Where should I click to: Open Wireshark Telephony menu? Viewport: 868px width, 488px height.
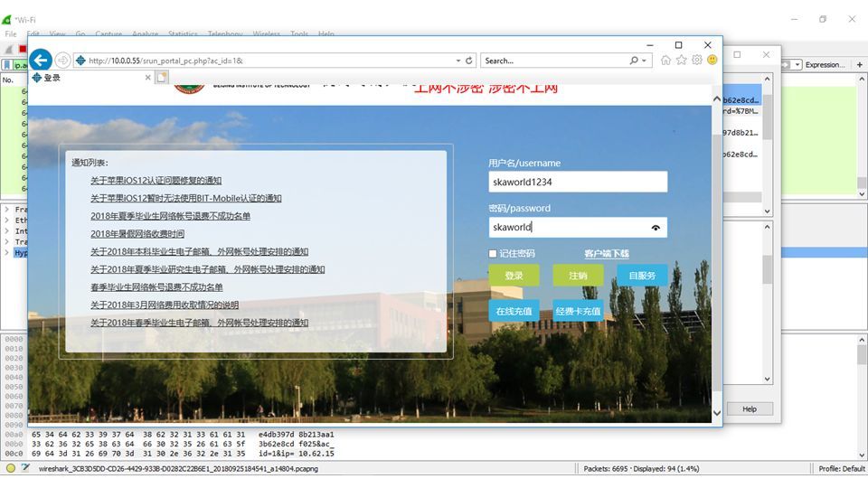point(225,33)
